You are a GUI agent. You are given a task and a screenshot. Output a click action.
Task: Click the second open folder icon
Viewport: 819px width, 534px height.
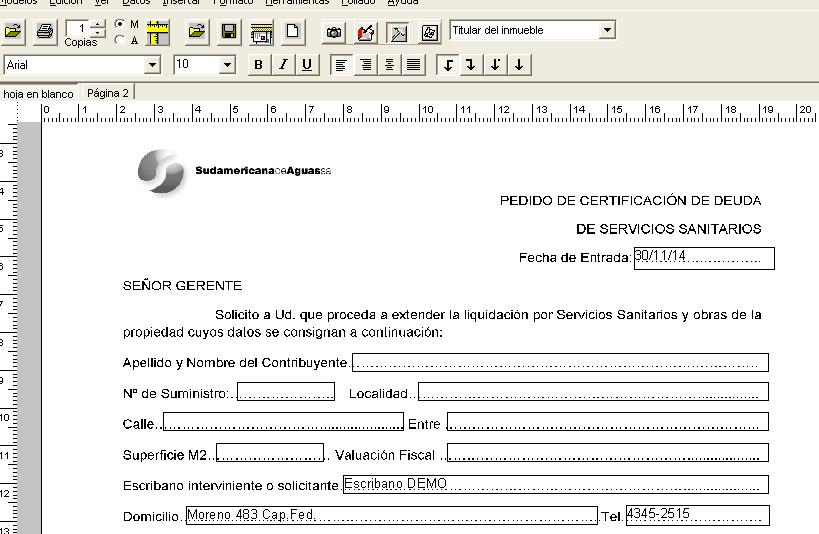[x=196, y=32]
